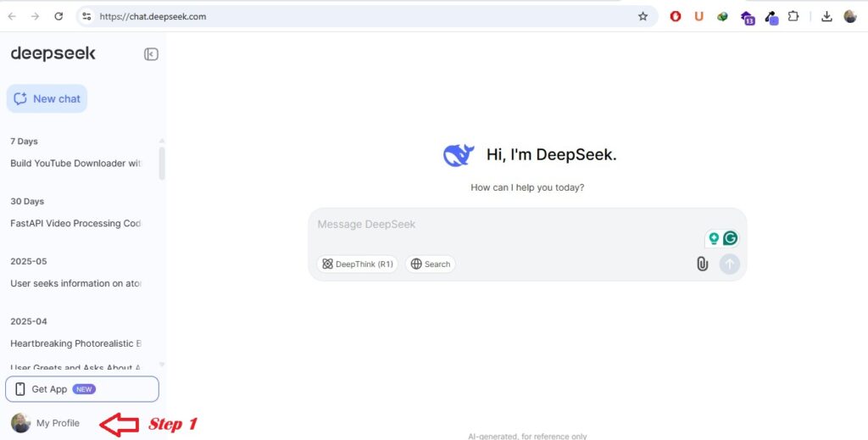View site information icon in address bar

pos(87,17)
